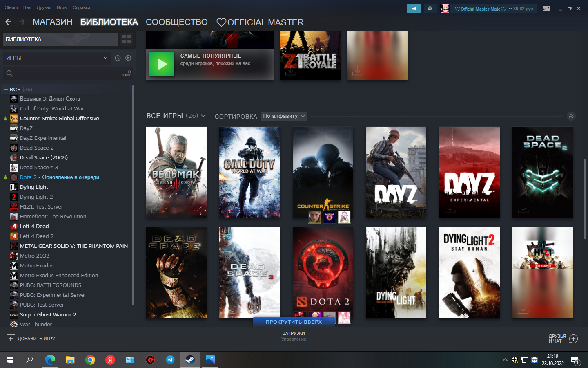This screenshot has height=368, width=588.
Task: Open the 'СООБЩЕСТВО' tab
Action: coord(177,22)
